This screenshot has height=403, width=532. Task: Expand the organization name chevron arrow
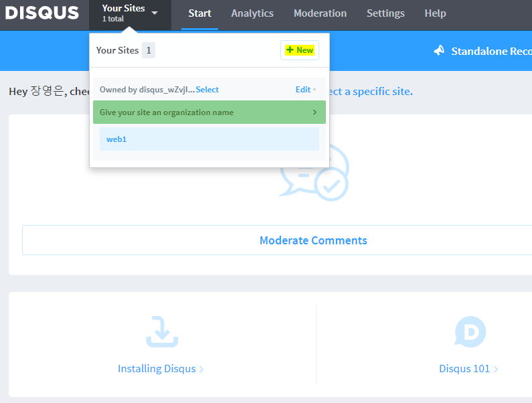coord(315,112)
